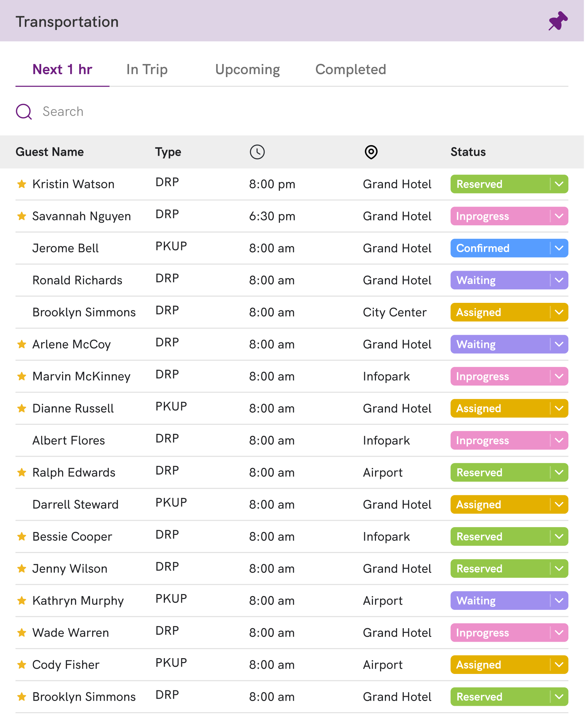Sort by the Type column header
Image resolution: width=585 pixels, height=728 pixels.
click(x=168, y=152)
